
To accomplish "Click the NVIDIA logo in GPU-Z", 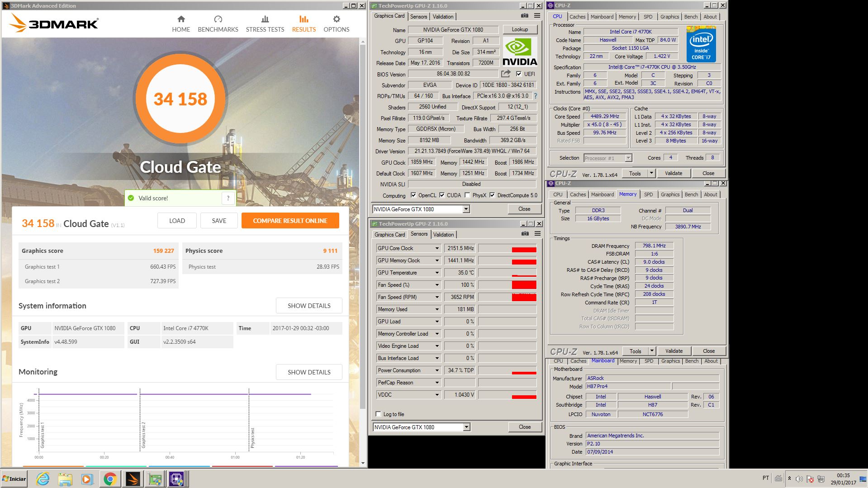I will click(520, 52).
